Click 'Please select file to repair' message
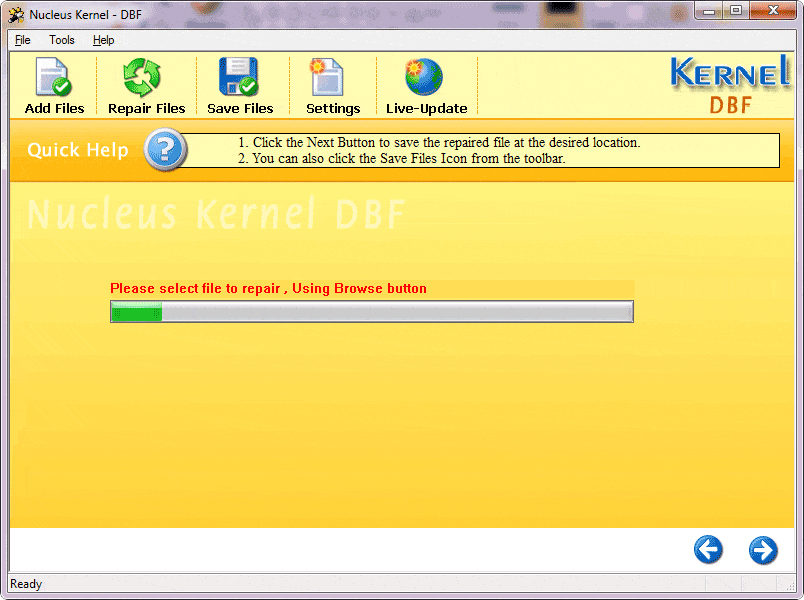804x600 pixels. pos(268,288)
